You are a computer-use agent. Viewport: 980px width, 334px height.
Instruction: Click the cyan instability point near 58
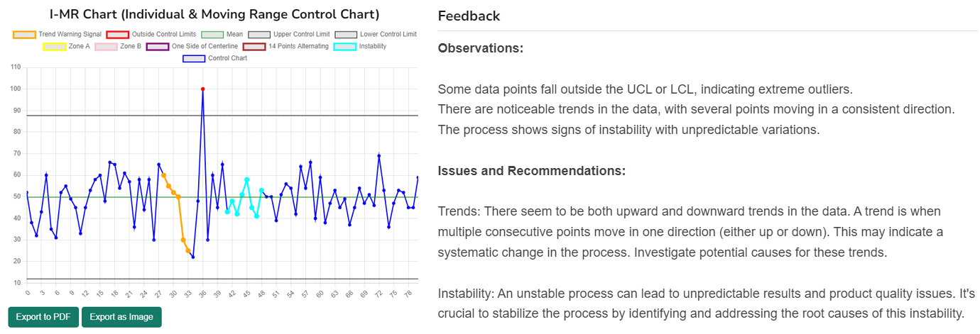pyautogui.click(x=247, y=180)
